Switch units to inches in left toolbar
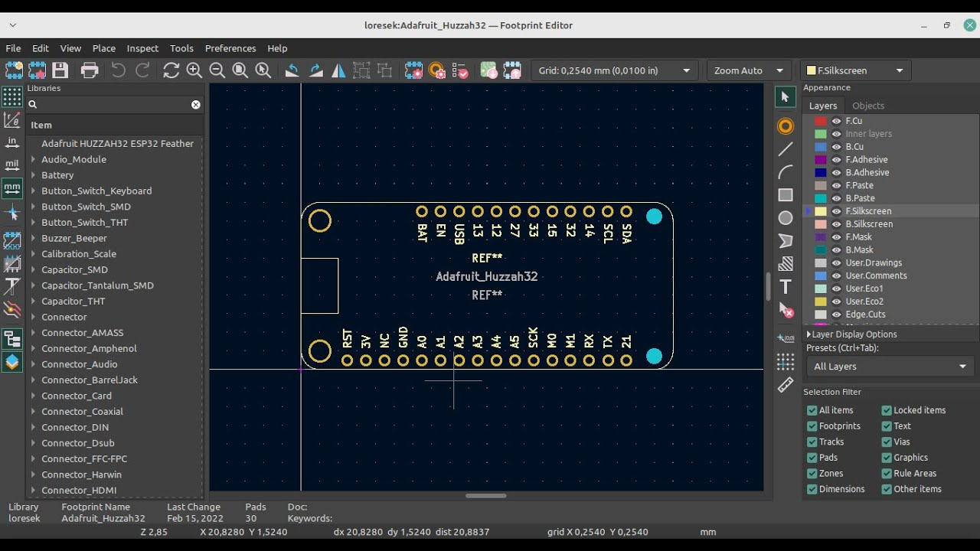Screen dimensions: 980x551 (12, 142)
